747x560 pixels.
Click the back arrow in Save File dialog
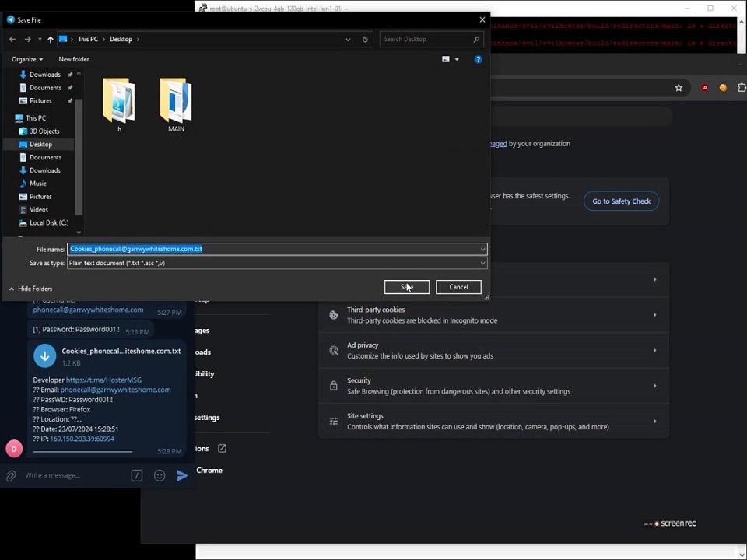tap(12, 39)
